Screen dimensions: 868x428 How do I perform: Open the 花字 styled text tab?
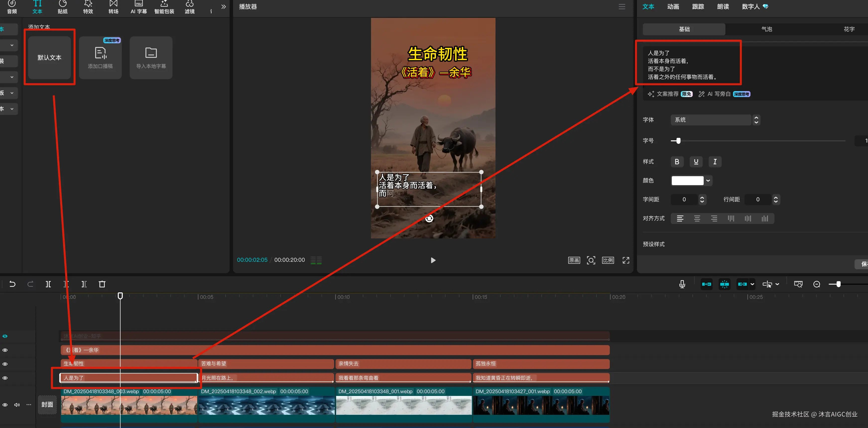(x=849, y=29)
